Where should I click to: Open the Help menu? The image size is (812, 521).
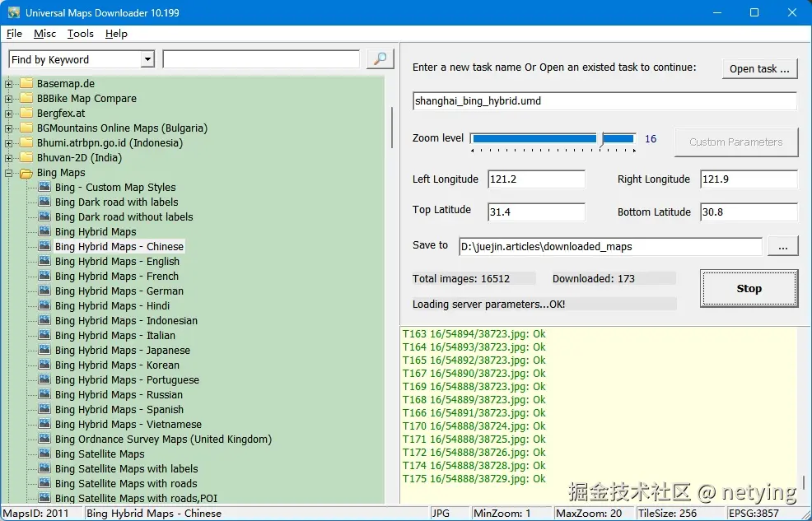[x=116, y=34]
